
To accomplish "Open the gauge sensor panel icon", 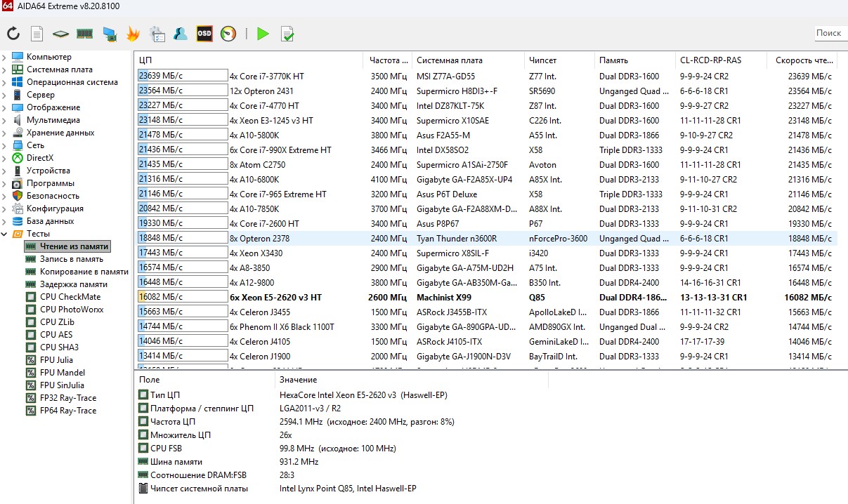I will click(x=228, y=33).
